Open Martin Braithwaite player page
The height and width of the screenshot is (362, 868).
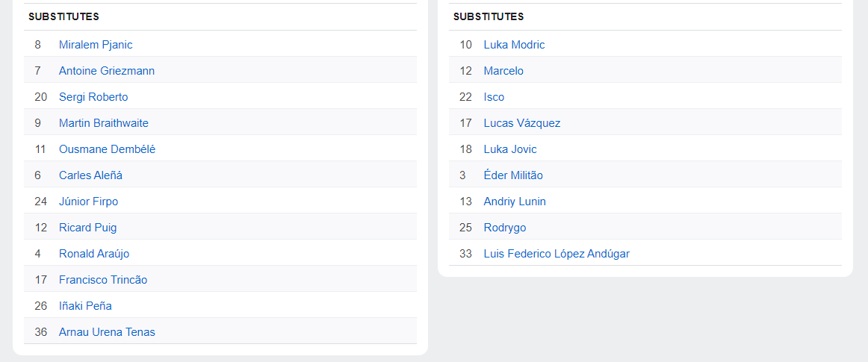[x=104, y=123]
